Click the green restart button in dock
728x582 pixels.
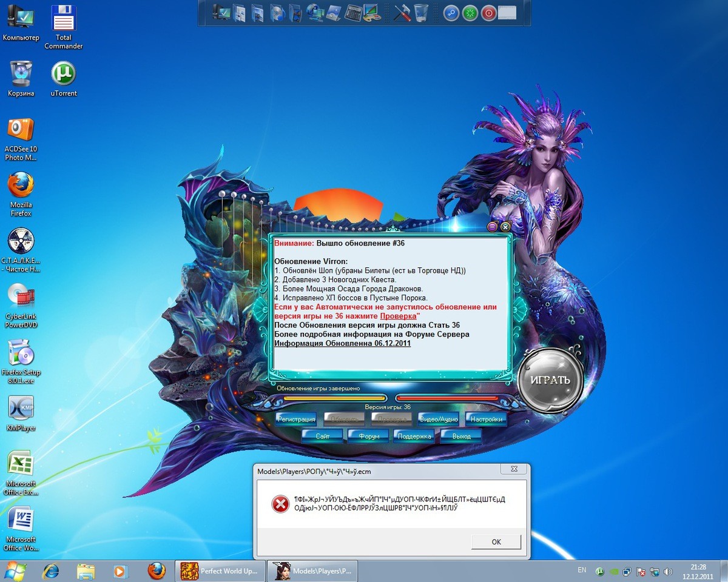tap(470, 13)
